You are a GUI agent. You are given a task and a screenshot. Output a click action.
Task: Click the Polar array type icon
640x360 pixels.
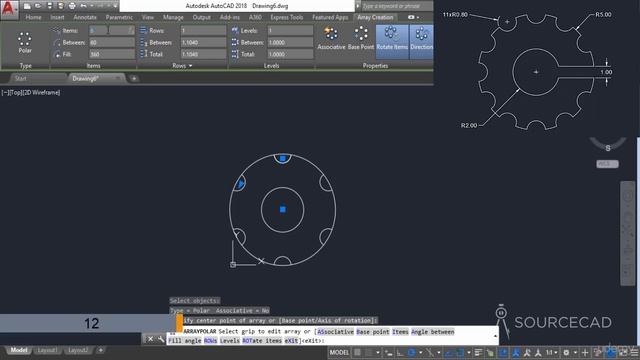(x=25, y=43)
